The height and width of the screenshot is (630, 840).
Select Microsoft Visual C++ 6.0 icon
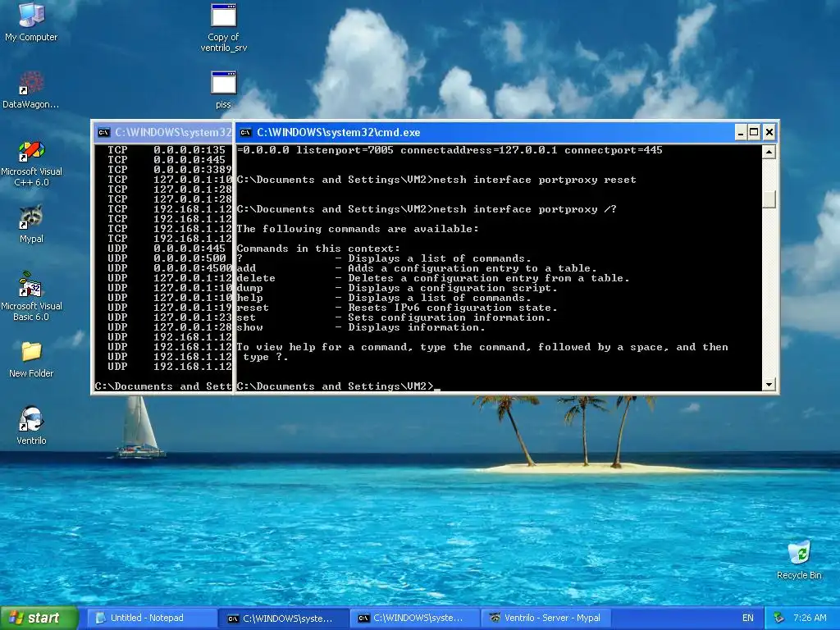[x=31, y=163]
